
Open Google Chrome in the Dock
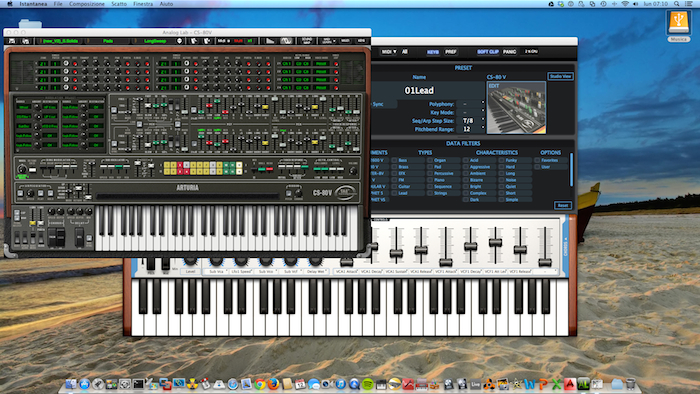click(x=260, y=384)
